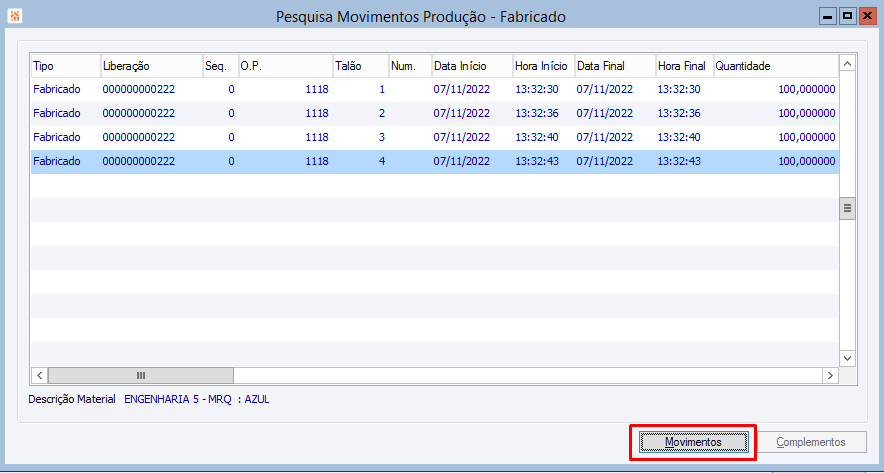
Task: Click the horizontal scrollbar right arrow
Action: click(830, 375)
